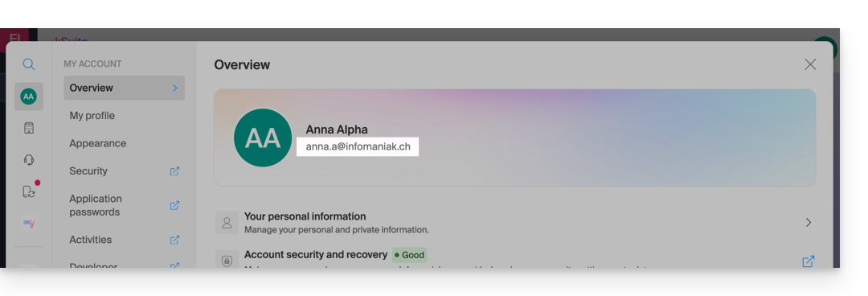Open the device sync icon with red dot

[30, 191]
